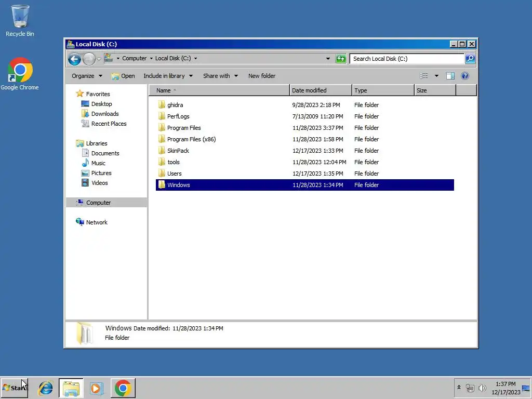Show hidden tray icons arrow
532x399 pixels.
(x=459, y=388)
